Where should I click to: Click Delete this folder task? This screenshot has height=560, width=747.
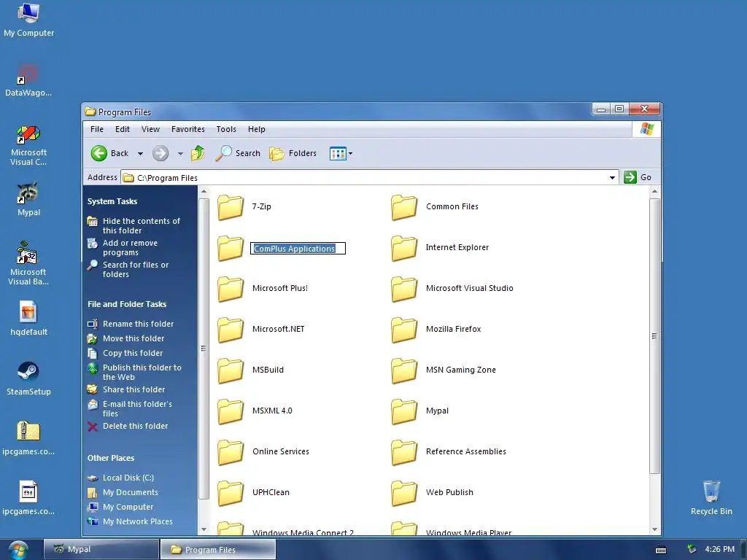click(x=135, y=426)
